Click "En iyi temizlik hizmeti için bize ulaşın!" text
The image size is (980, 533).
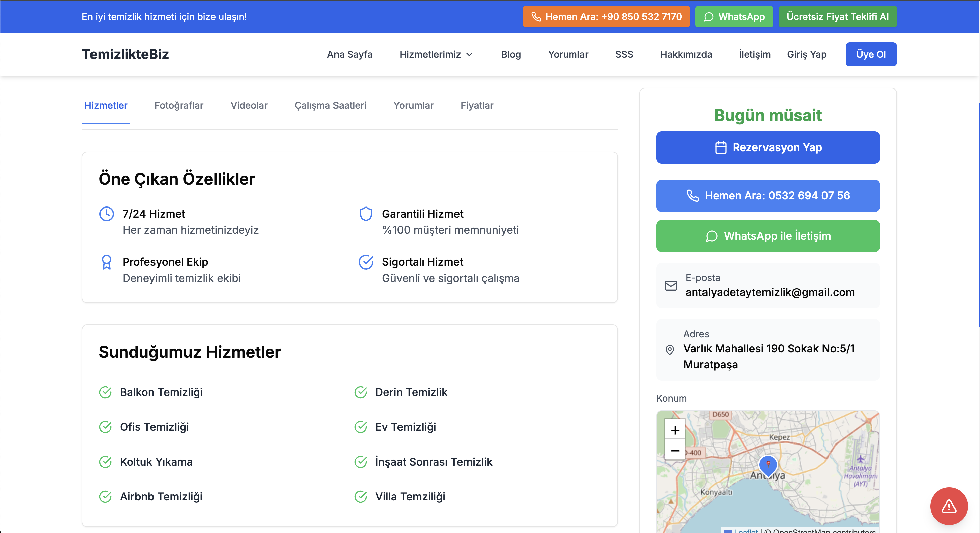(x=164, y=17)
